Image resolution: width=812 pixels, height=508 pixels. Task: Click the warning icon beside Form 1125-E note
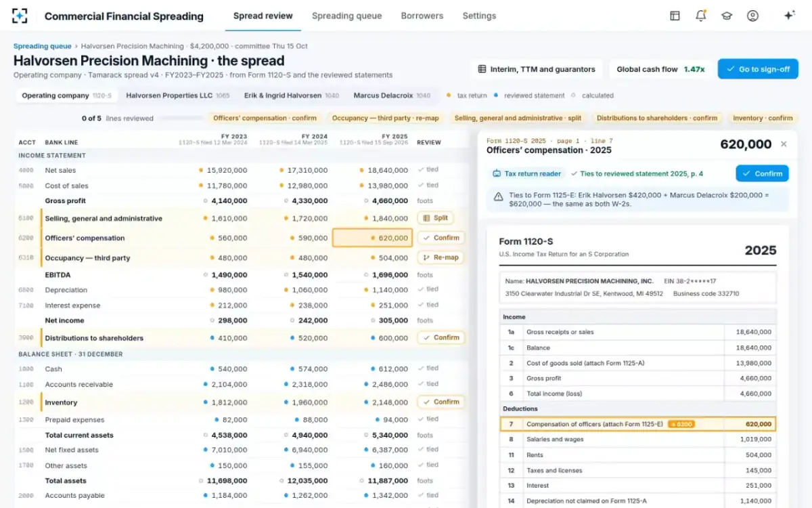(x=498, y=196)
